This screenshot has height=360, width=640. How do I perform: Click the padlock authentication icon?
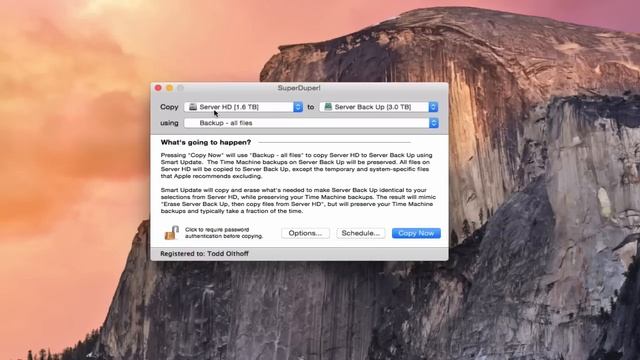[171, 233]
